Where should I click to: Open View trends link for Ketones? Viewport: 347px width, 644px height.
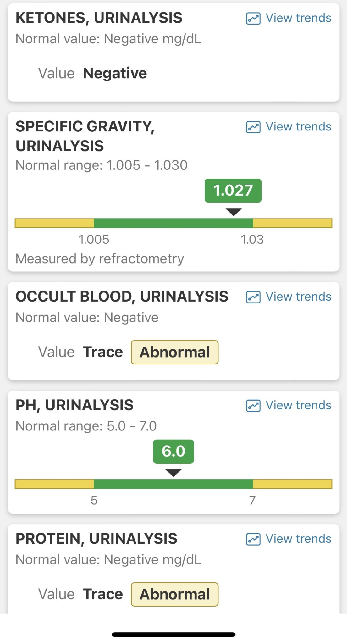(298, 18)
